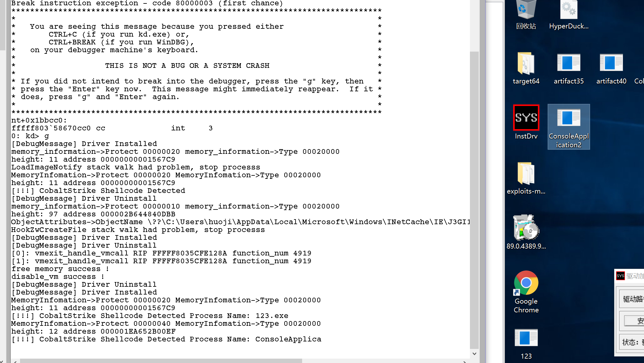Click the debugger output vertical scrollbar thumb
The image size is (644, 363).
474,200
